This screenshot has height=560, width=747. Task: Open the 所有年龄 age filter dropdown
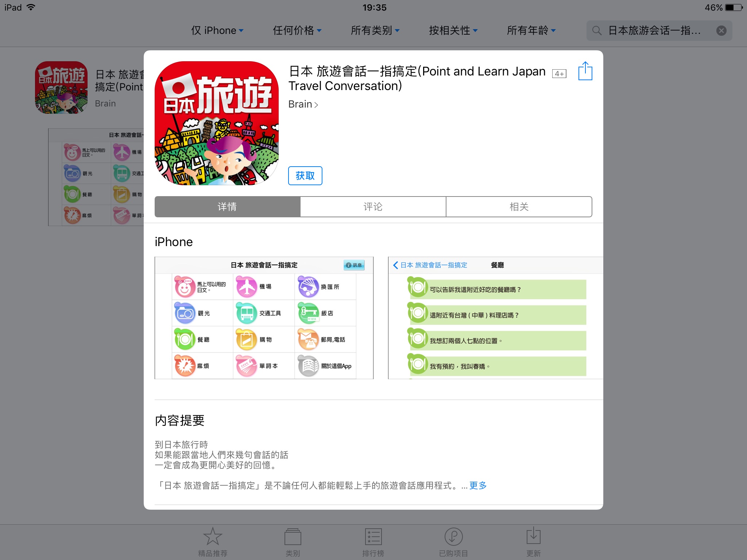(x=531, y=30)
